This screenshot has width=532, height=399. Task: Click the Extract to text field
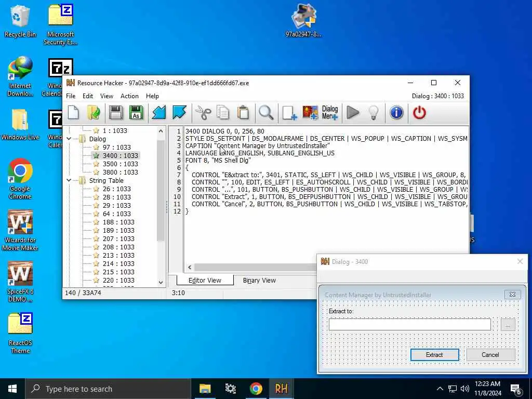(409, 325)
